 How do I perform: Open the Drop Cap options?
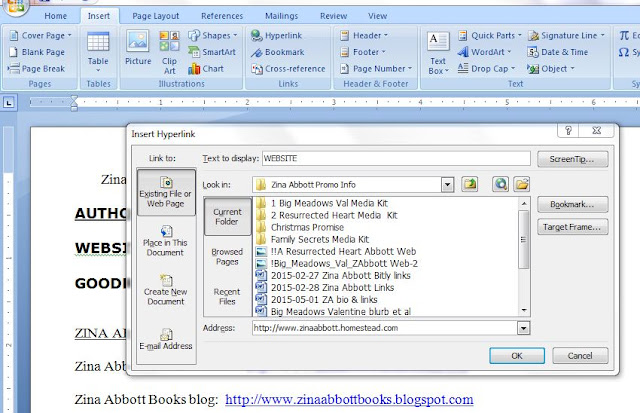(x=487, y=69)
